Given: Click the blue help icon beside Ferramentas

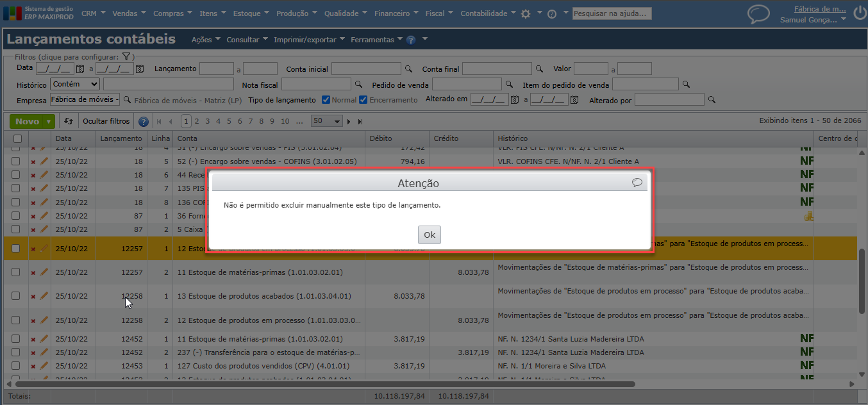Looking at the screenshot, I should [411, 40].
